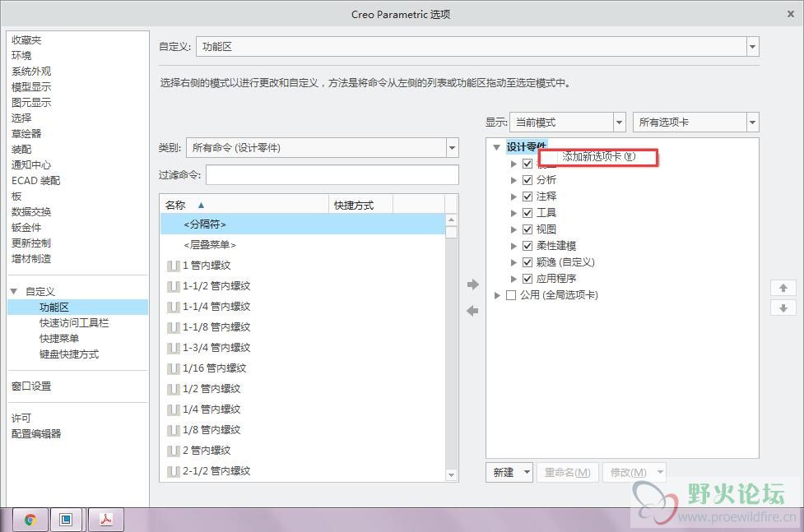Screen dimensions: 804x532
Task: Click the 重命名(M) button
Action: (x=567, y=472)
